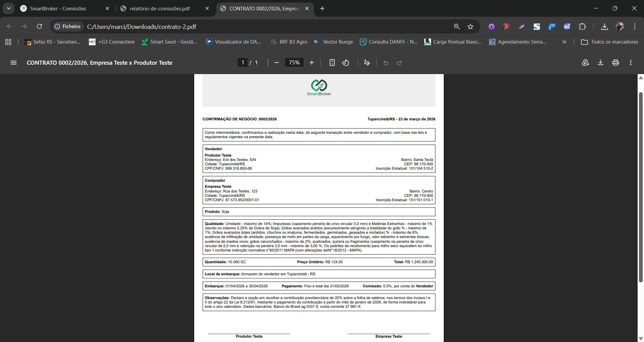This screenshot has width=644, height=342.
Task: Switch to the SmartBroker - Comissões tab
Action: [x=57, y=8]
